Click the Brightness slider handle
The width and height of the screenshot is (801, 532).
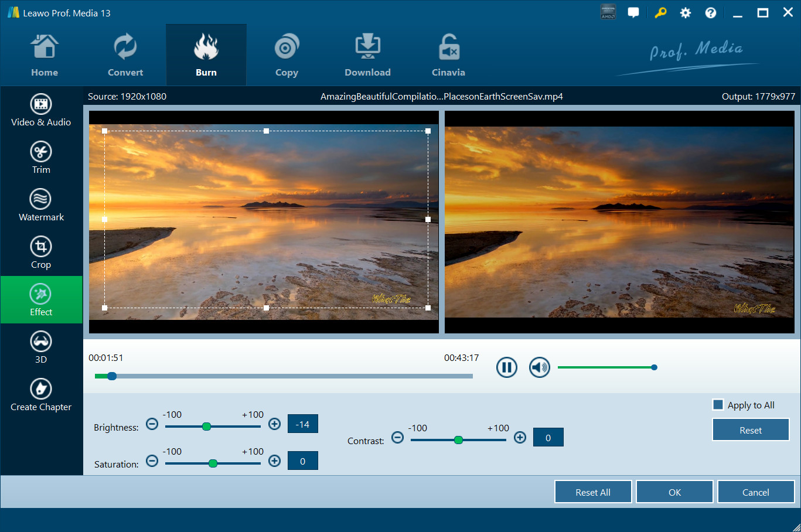click(206, 427)
